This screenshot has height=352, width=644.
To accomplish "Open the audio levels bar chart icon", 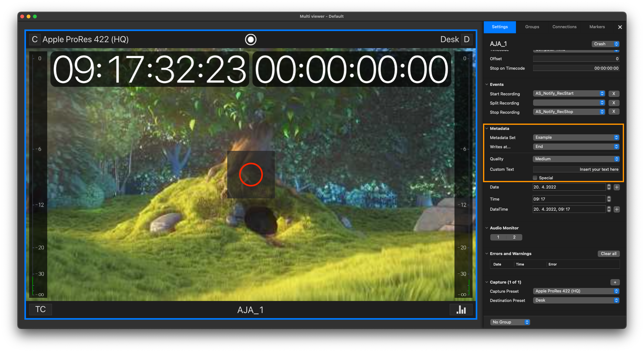I will click(x=461, y=310).
